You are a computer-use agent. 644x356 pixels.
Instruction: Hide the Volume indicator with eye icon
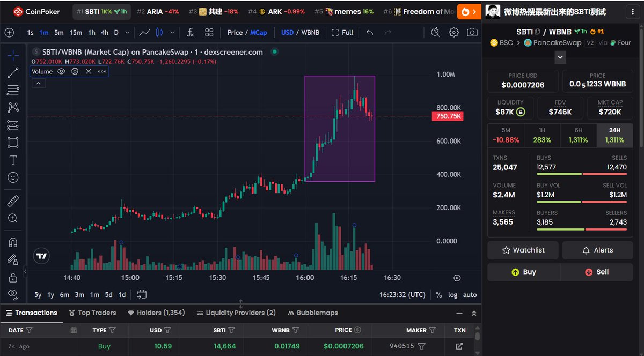click(x=61, y=71)
